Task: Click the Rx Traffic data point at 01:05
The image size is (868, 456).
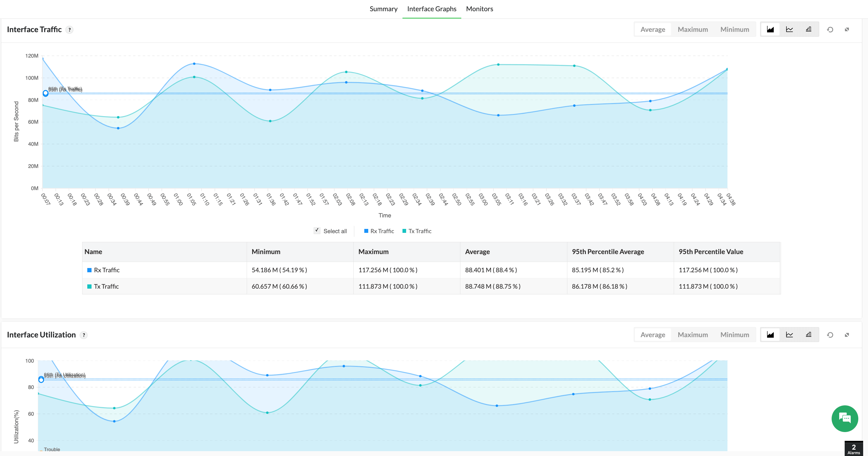Action: click(194, 64)
